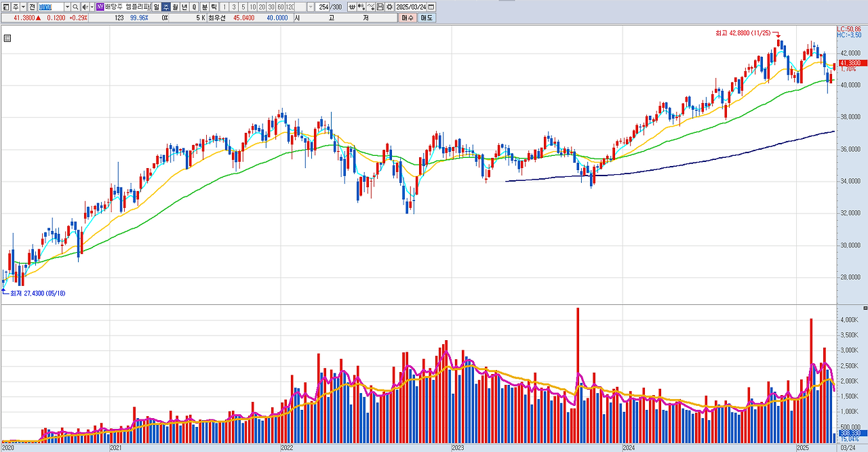Image resolution: width=868 pixels, height=452 pixels.
Task: Select the Q quarterly period button
Action: coord(194,7)
